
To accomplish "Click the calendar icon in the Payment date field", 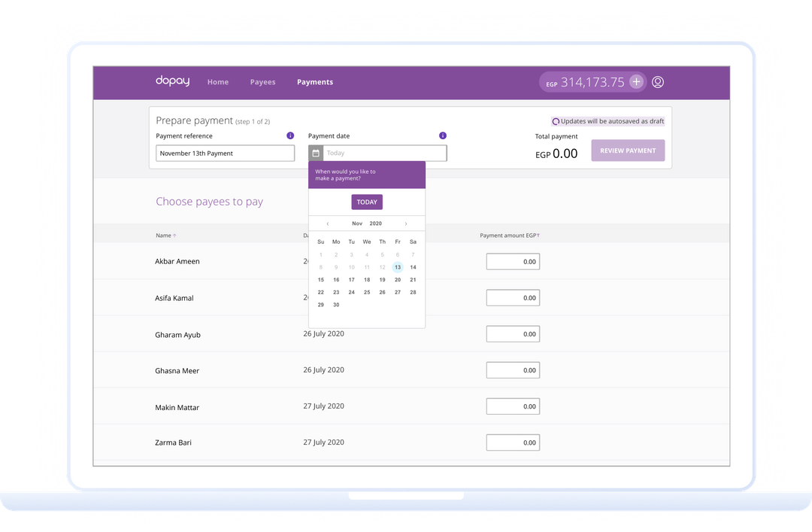I will [316, 152].
